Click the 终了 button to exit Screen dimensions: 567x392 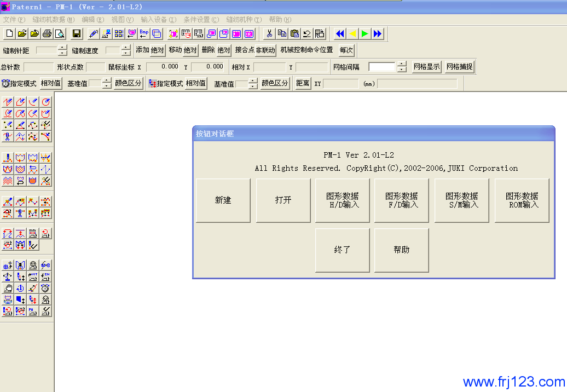tap(342, 250)
